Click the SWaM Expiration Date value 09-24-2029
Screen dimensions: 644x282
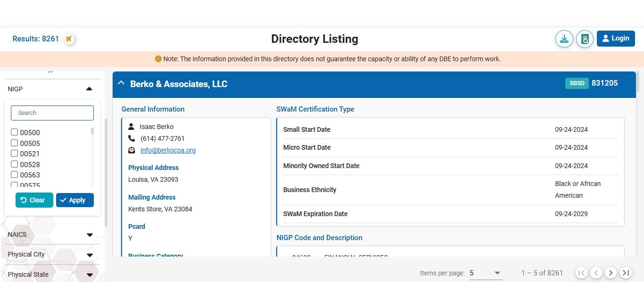(571, 214)
